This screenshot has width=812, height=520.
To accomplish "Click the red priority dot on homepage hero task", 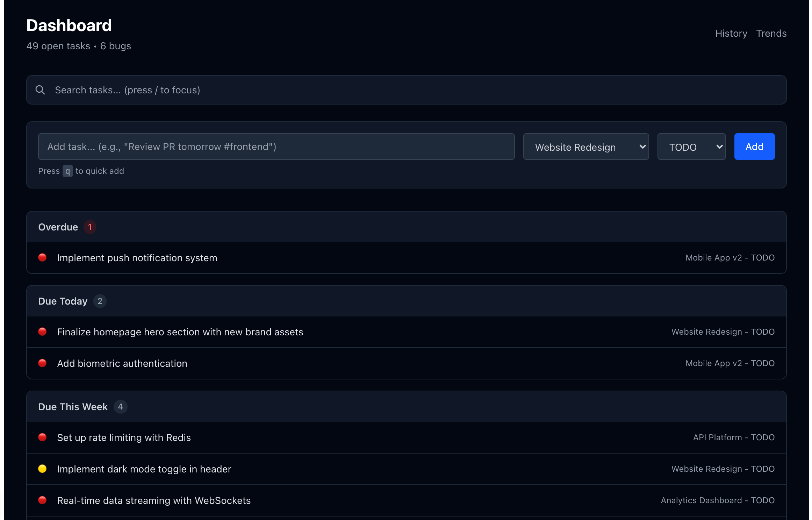I will pyautogui.click(x=42, y=332).
